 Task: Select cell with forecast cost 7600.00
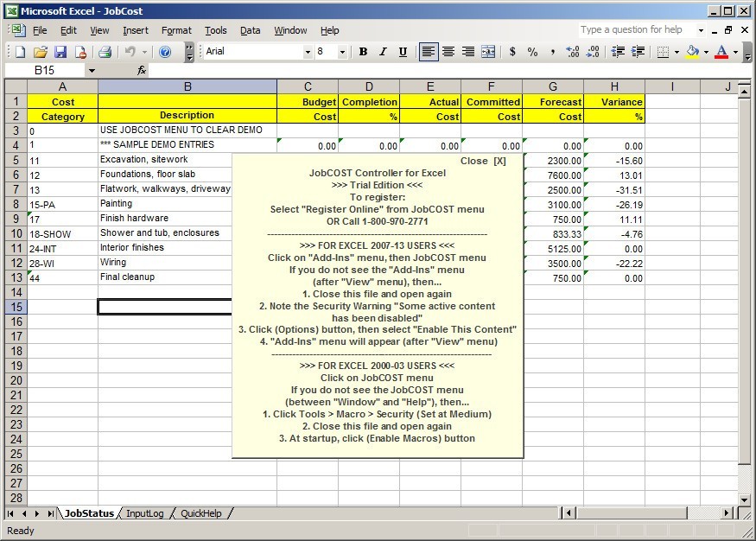tap(553, 175)
